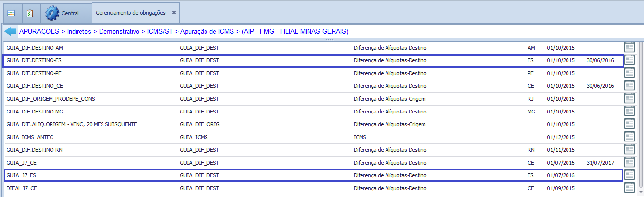Image resolution: width=644 pixels, height=197 pixels.
Task: Close the Gerenciamento de obrigações tab
Action: point(174,12)
